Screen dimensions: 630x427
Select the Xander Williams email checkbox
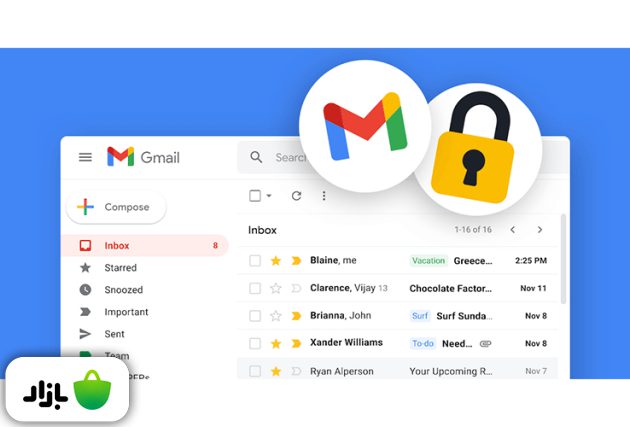point(255,343)
